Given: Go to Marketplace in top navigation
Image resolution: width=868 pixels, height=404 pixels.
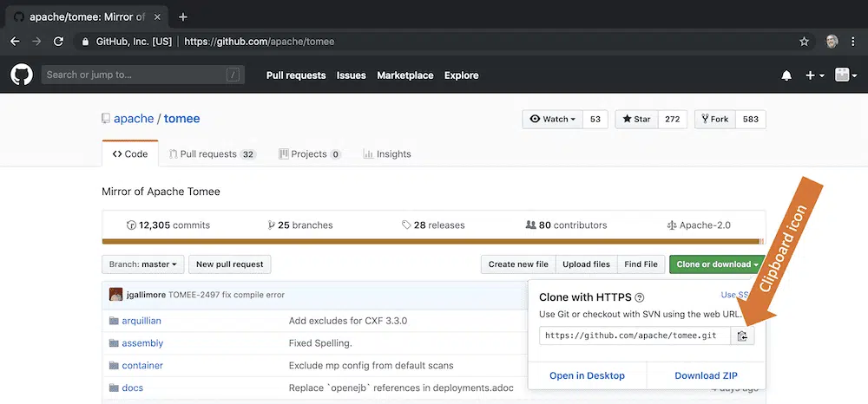Looking at the screenshot, I should (404, 75).
